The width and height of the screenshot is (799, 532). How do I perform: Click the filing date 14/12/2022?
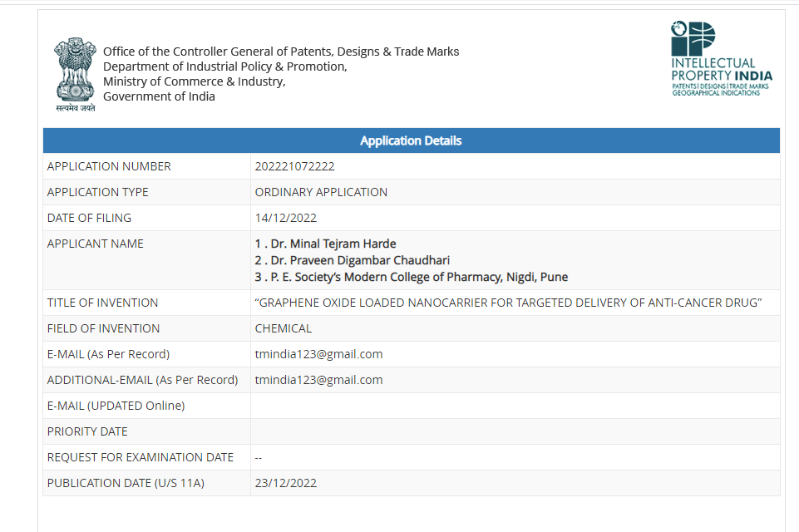tap(286, 218)
